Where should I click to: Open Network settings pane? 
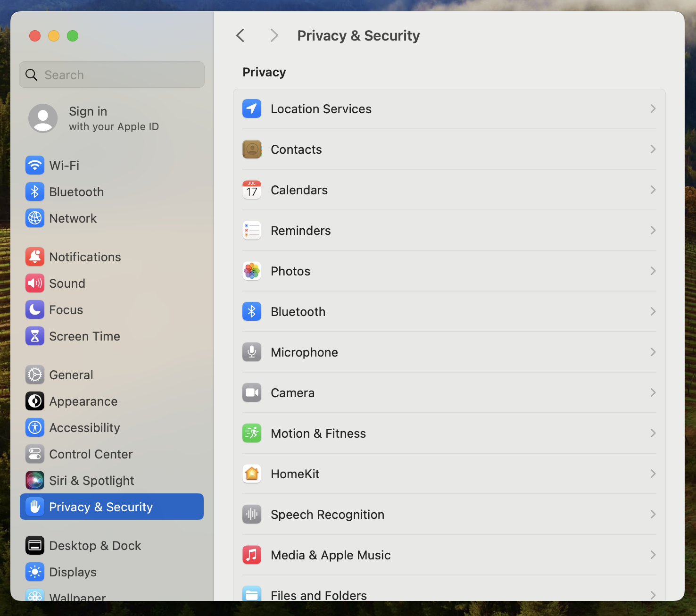tap(112, 218)
